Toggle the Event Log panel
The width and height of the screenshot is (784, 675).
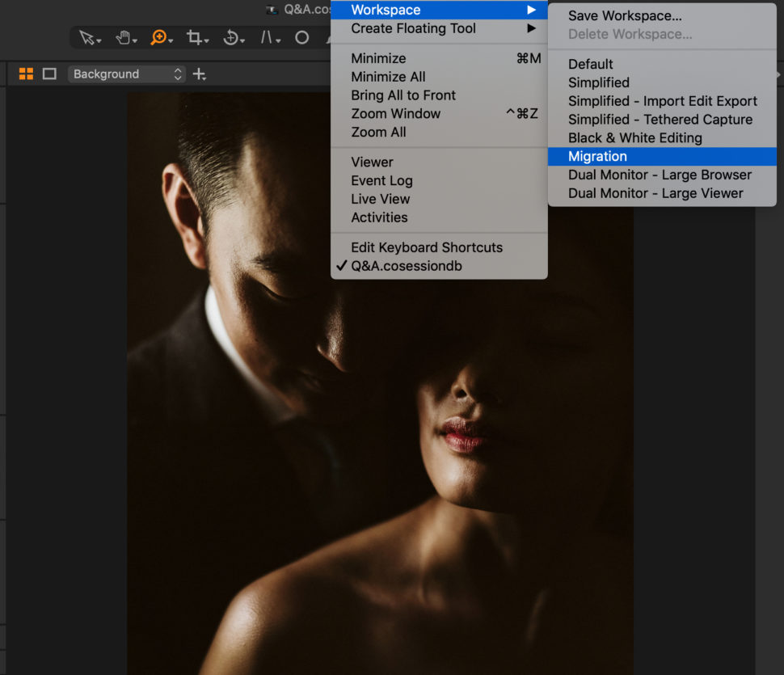381,180
